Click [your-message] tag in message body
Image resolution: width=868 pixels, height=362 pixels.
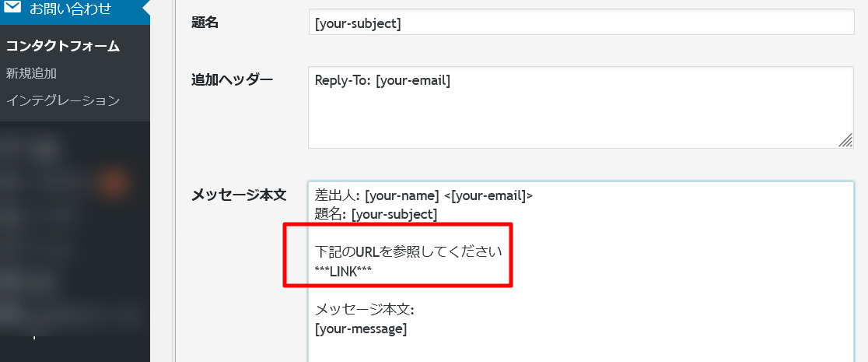point(361,329)
